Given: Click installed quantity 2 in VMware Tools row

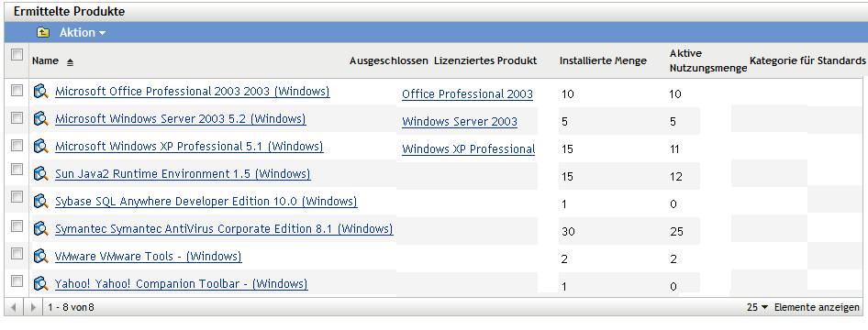Looking at the screenshot, I should [x=564, y=259].
